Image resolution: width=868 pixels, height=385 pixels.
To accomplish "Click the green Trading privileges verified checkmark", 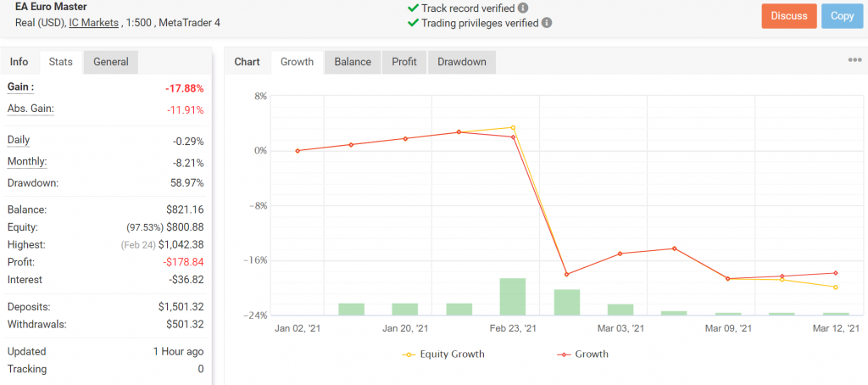I will (413, 23).
